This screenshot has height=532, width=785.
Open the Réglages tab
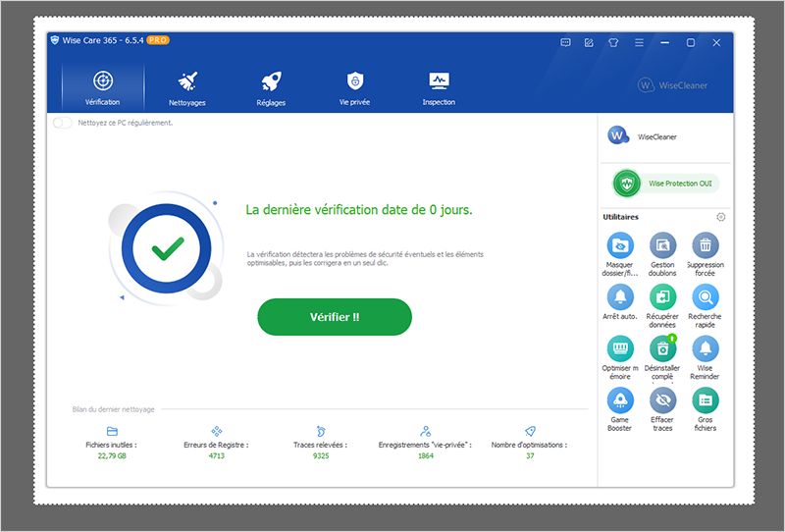(271, 88)
